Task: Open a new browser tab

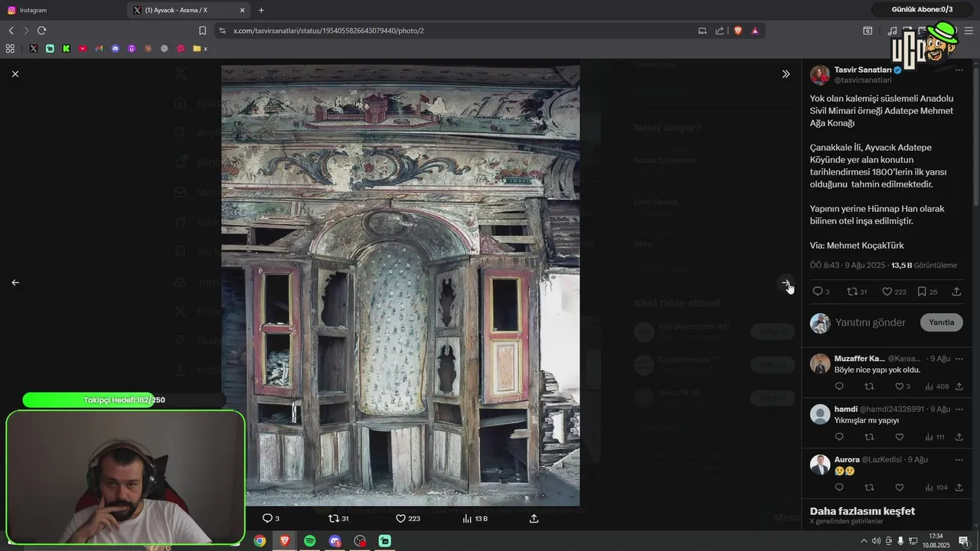Action: pos(261,10)
